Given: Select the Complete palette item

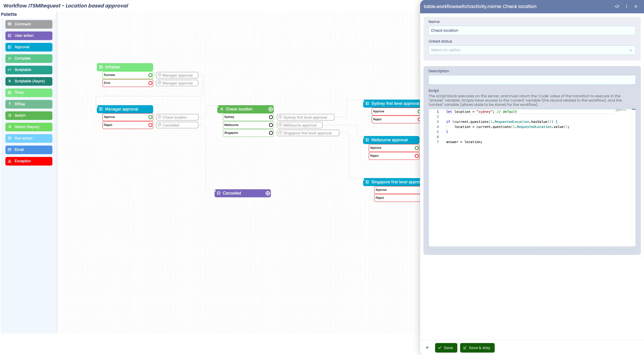Looking at the screenshot, I should [29, 58].
